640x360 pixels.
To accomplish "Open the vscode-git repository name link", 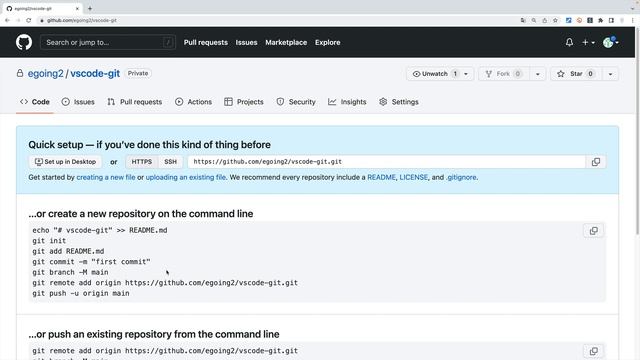I will [95, 73].
